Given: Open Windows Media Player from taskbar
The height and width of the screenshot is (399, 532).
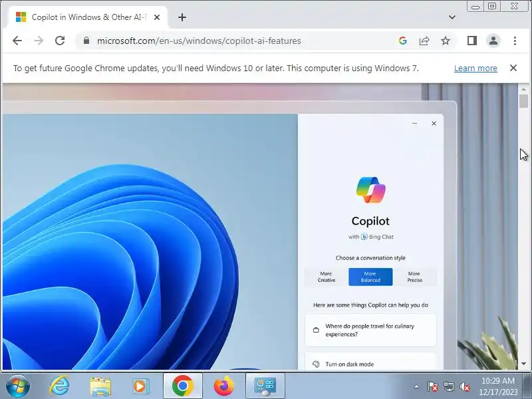Looking at the screenshot, I should coord(140,386).
